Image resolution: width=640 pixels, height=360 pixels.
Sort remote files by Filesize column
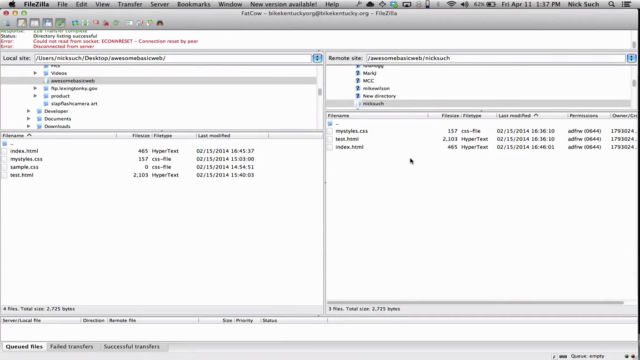tap(444, 116)
